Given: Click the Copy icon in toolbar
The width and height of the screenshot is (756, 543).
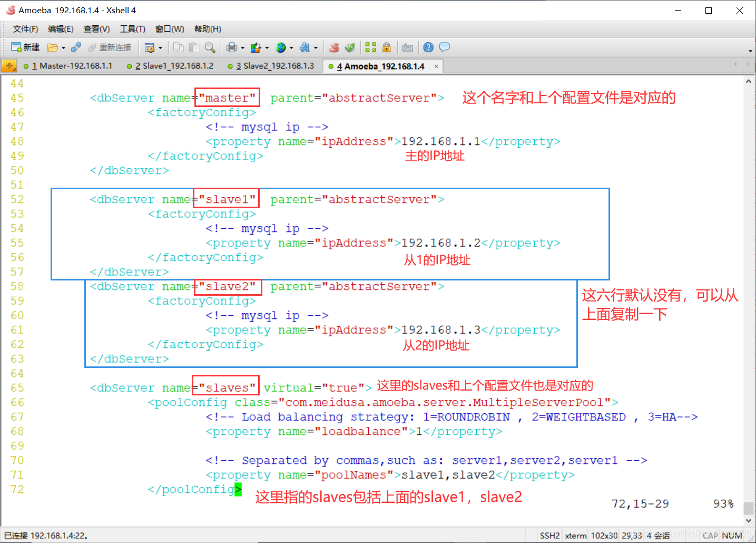Looking at the screenshot, I should pos(179,47).
